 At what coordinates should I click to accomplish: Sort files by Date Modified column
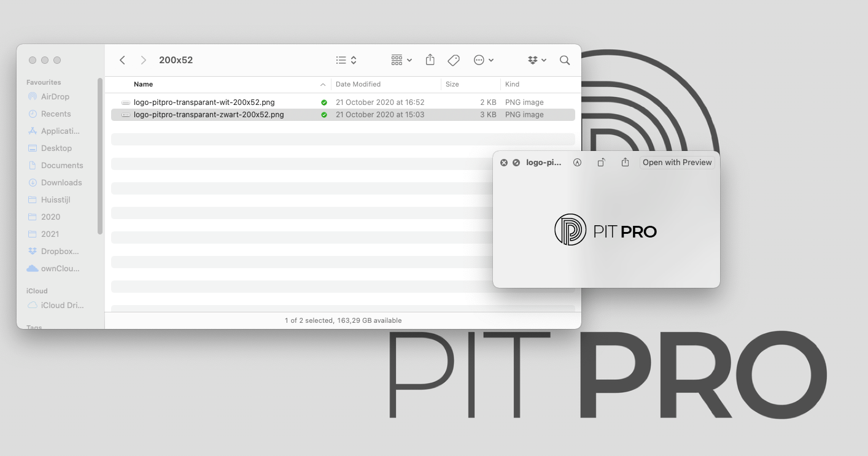pos(358,84)
